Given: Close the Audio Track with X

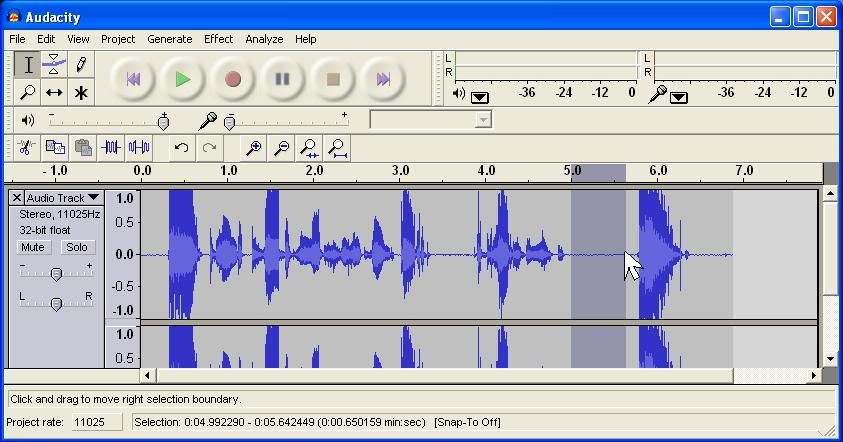Looking at the screenshot, I should pos(17,198).
